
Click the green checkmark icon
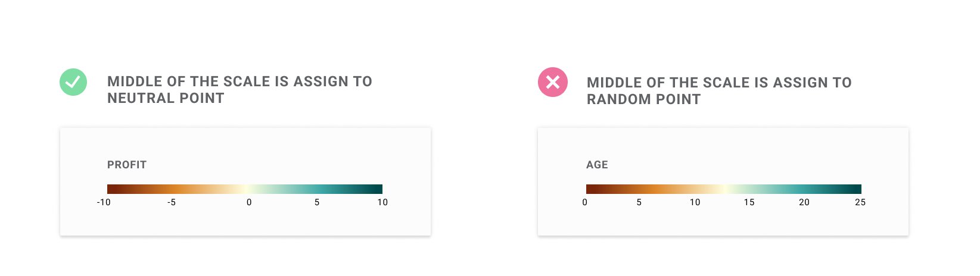click(x=73, y=82)
